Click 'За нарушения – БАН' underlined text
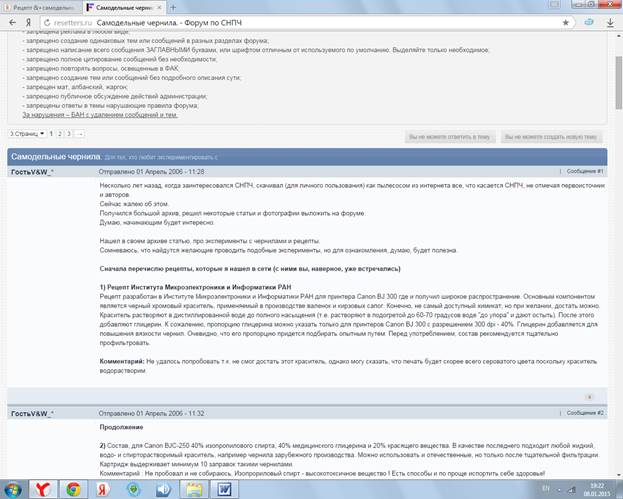The height and width of the screenshot is (499, 623). click(100, 115)
